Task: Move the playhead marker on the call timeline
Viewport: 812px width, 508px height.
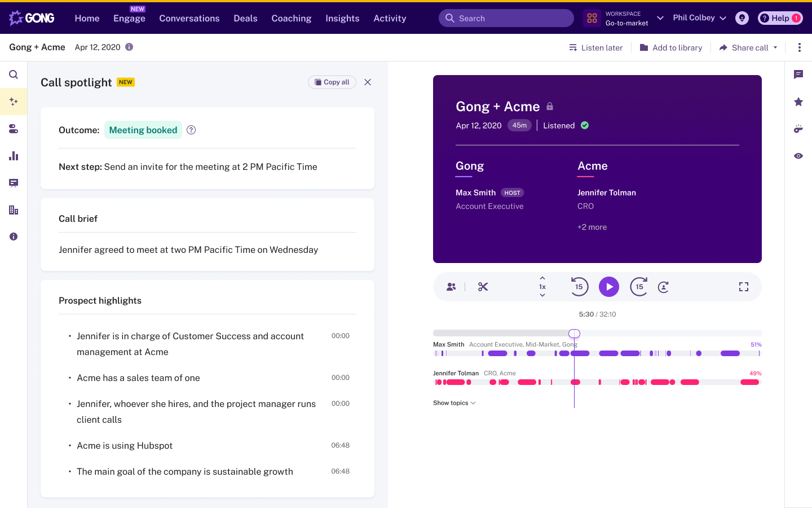Action: 574,333
